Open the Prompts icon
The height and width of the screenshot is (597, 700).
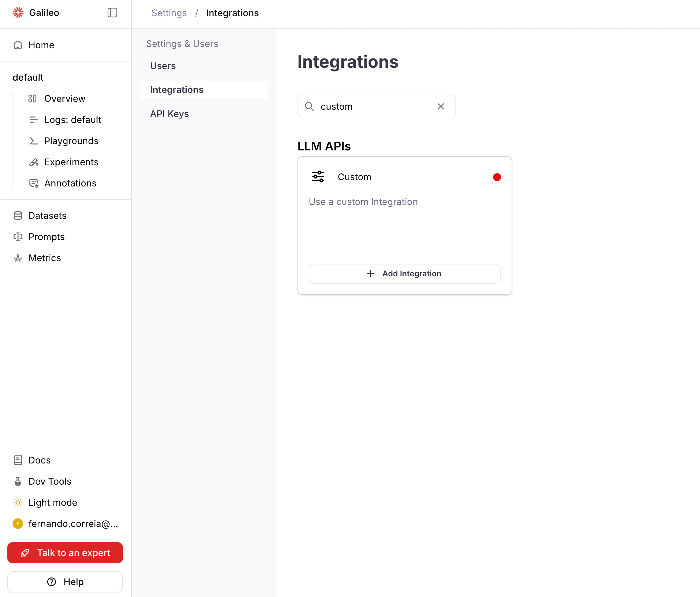(18, 236)
